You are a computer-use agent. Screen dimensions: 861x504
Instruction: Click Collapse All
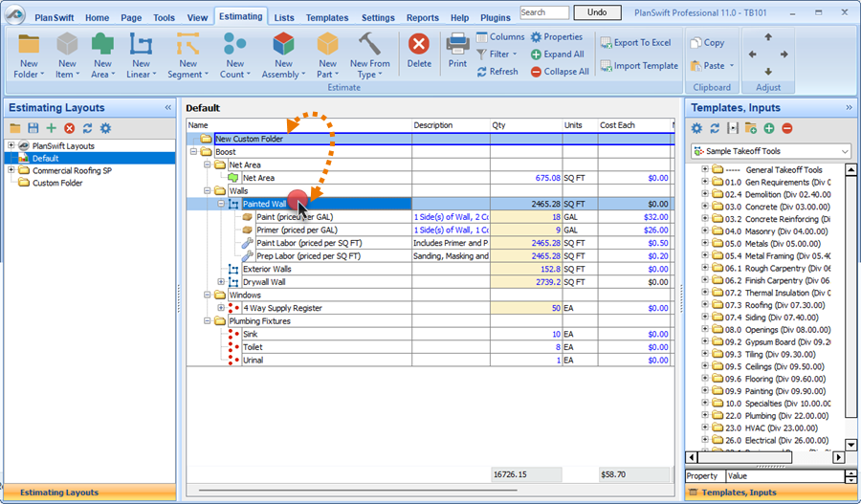click(560, 72)
